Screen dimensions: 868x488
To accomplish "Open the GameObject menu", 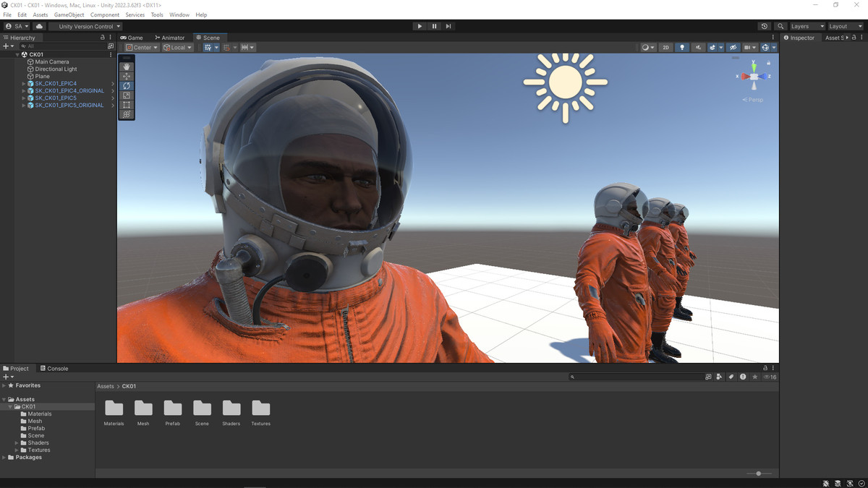I will tap(69, 14).
